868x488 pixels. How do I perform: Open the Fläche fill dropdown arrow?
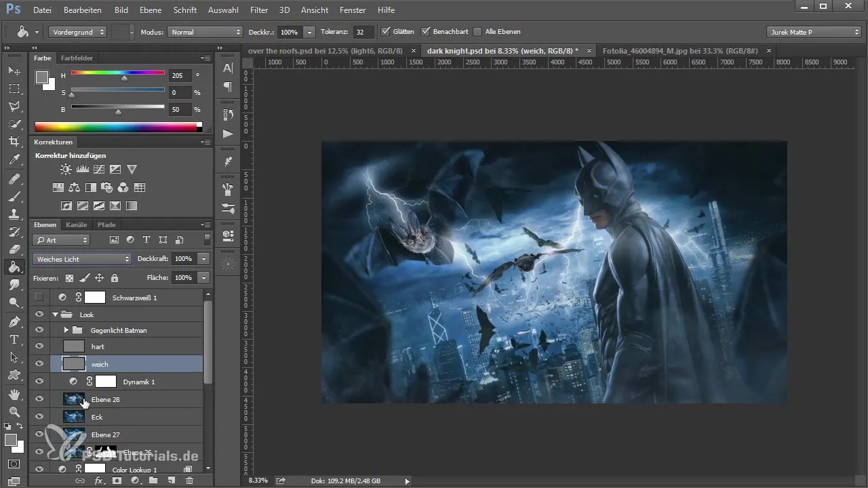click(x=204, y=278)
